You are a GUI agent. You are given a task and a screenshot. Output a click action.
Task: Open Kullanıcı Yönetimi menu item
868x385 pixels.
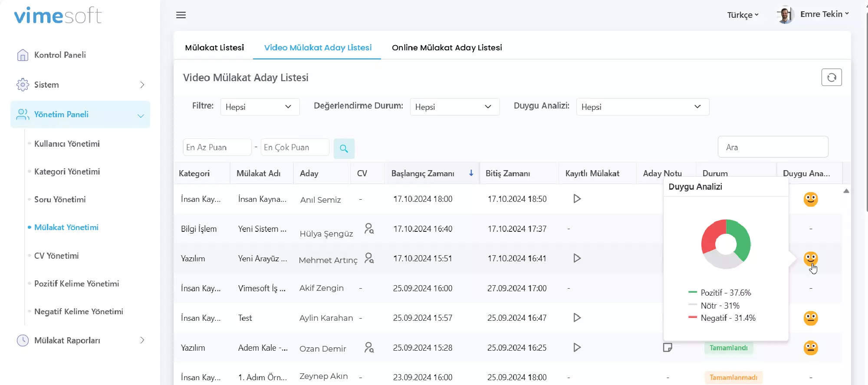tap(67, 144)
